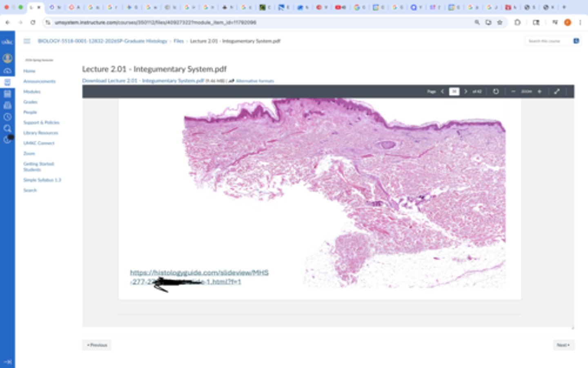Zoom in on the PDF with plus
The height and width of the screenshot is (368, 588).
tap(539, 91)
